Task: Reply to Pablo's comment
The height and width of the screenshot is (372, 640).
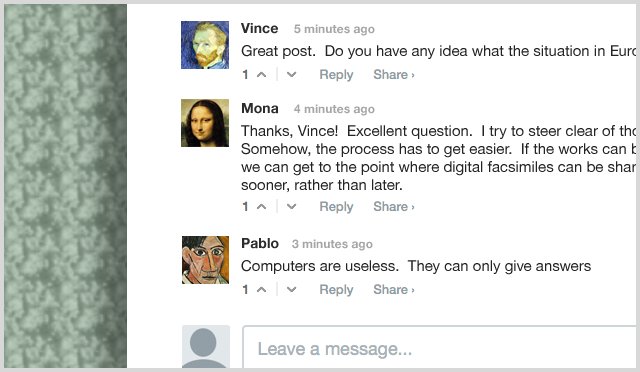Action: 336,290
